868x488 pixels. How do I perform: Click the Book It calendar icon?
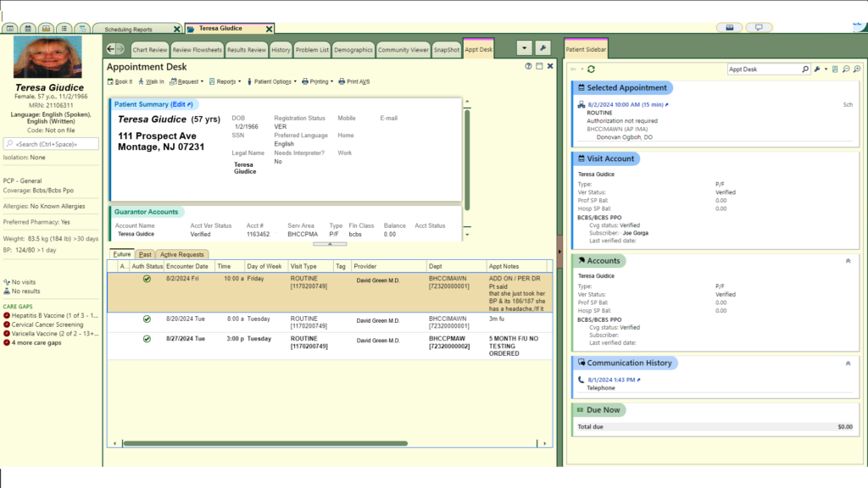(110, 82)
